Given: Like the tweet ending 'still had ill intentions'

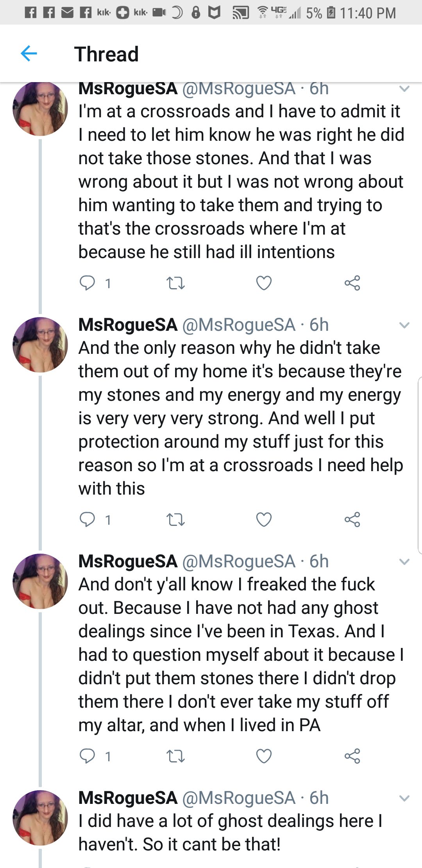Looking at the screenshot, I should click(x=264, y=283).
